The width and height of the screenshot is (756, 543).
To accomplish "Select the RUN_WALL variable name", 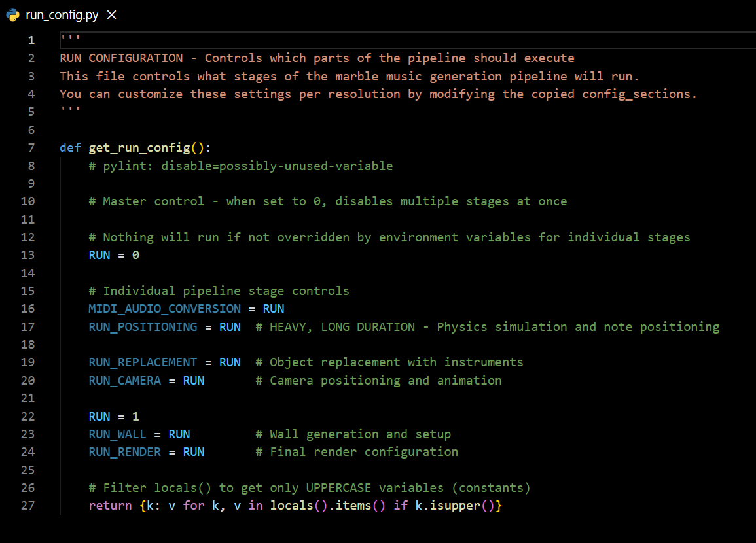I will point(118,434).
